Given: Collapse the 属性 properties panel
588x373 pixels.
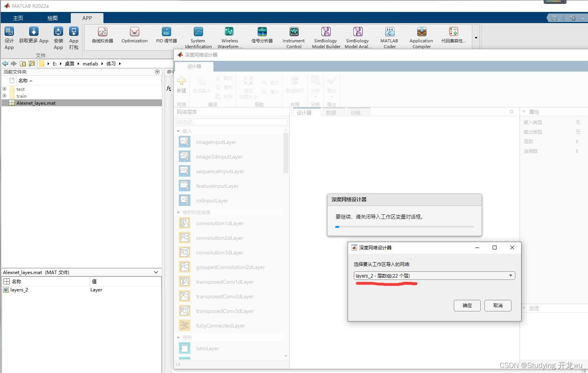Looking at the screenshot, I should coord(523,112).
